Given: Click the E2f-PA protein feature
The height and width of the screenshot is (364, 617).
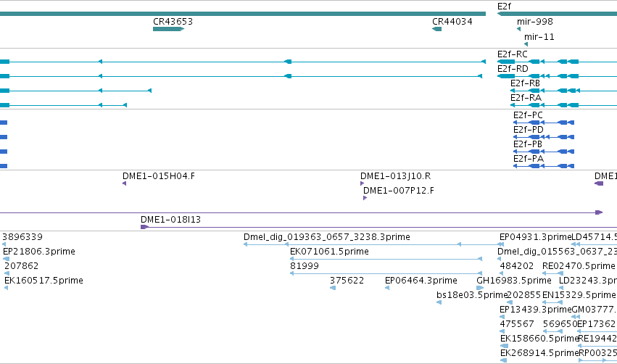Looking at the screenshot, I should coord(544,167).
